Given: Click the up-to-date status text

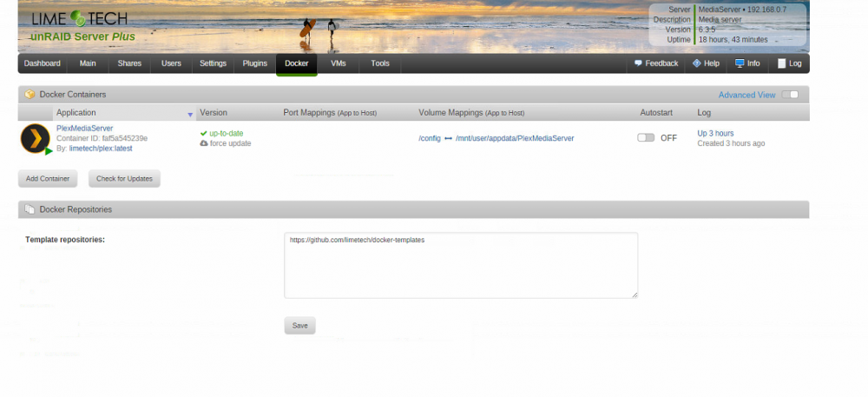Looking at the screenshot, I should coord(227,134).
